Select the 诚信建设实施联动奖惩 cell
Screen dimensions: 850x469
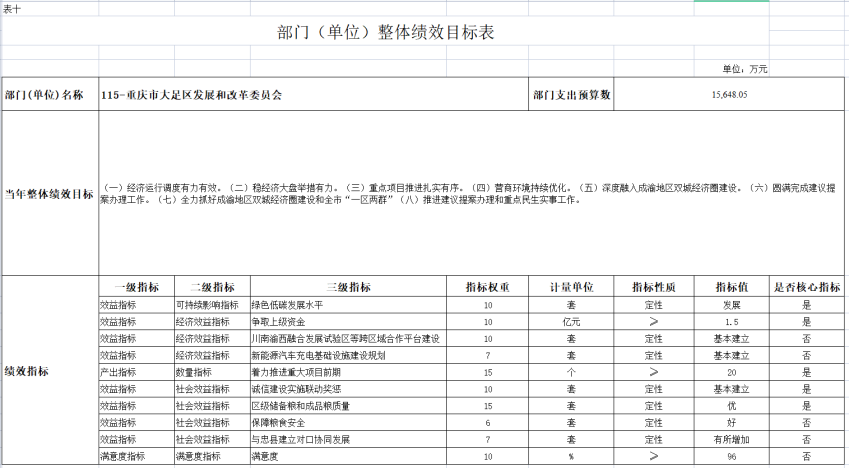[349, 389]
